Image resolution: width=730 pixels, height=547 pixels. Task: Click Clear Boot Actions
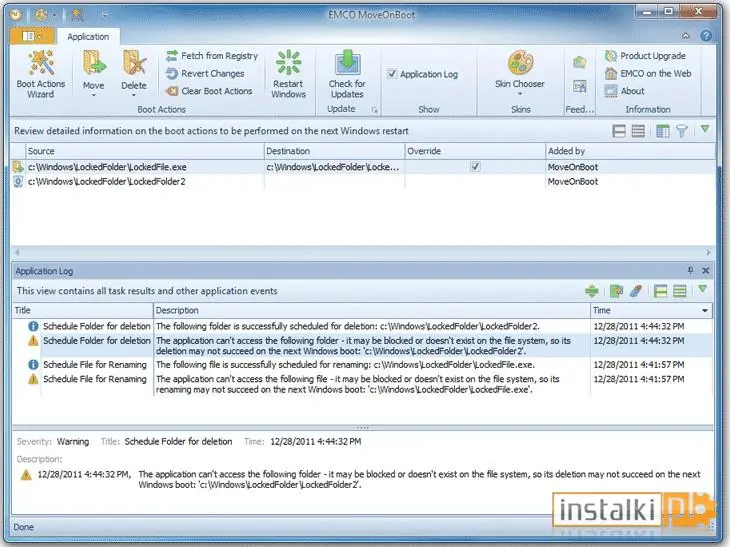click(210, 91)
